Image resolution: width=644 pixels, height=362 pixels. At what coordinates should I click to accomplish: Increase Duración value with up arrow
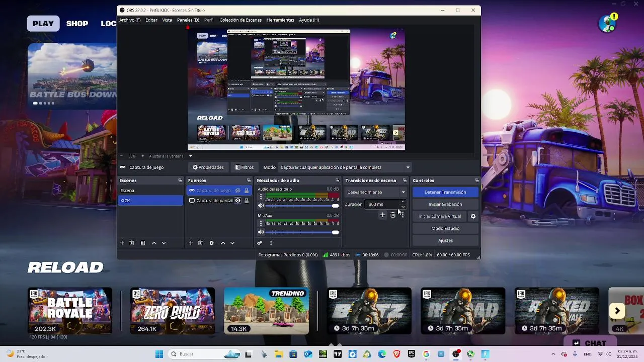pyautogui.click(x=403, y=202)
